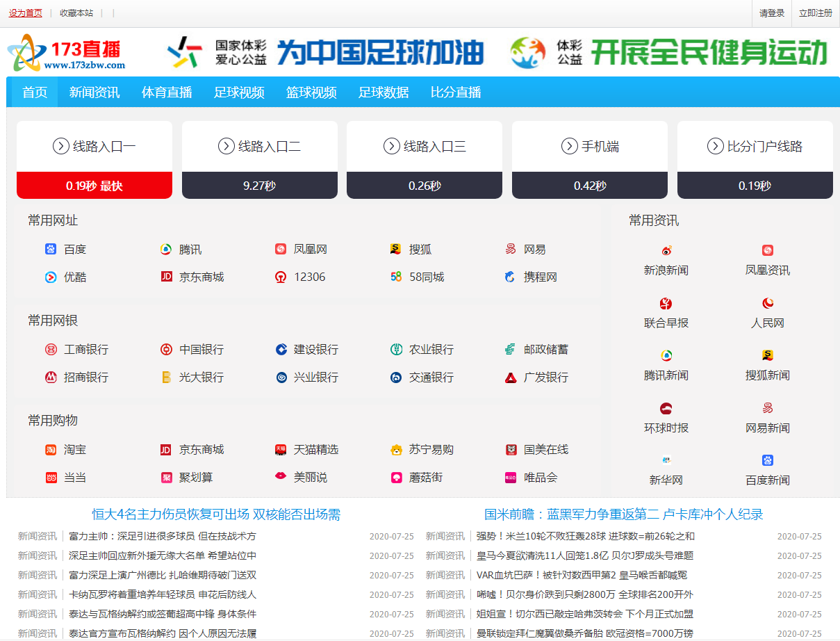Click the 工商银行 ICBC icon
This screenshot has width=840, height=641.
[51, 349]
